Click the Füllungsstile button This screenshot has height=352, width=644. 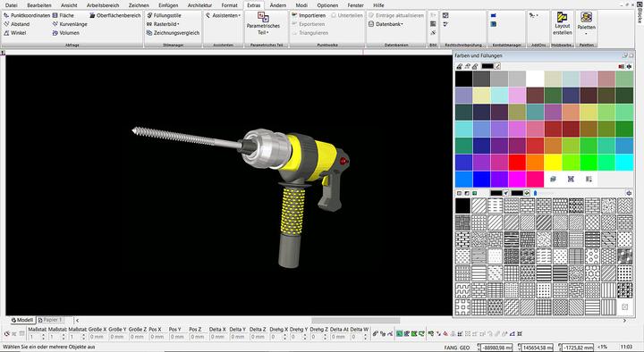click(x=164, y=15)
